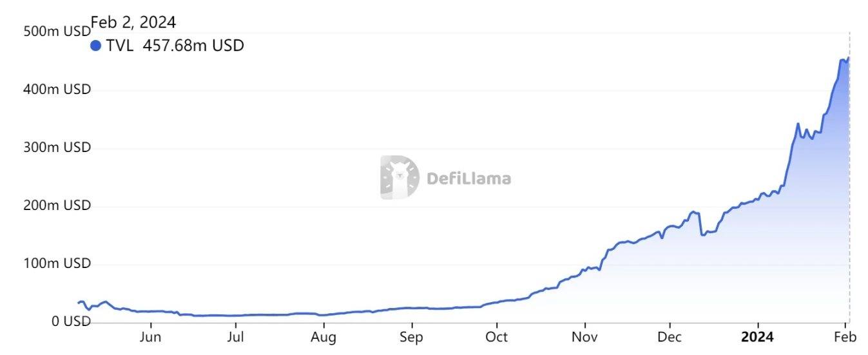
Task: Select the Nov marker on the time axis
Action: (585, 337)
